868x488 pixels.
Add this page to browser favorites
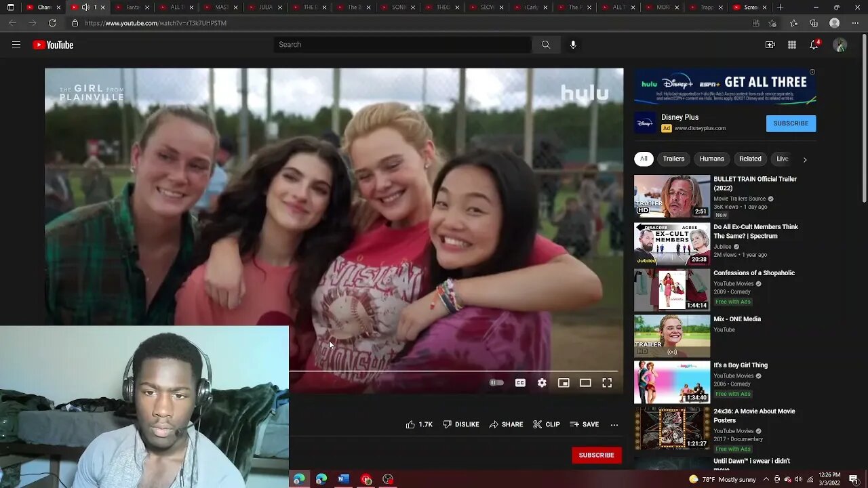point(772,23)
